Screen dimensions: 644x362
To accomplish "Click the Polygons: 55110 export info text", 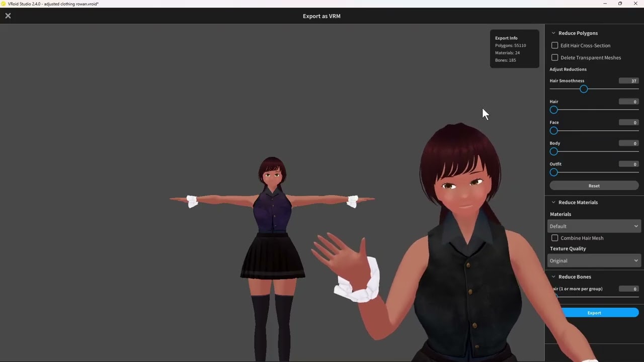I will click(x=510, y=45).
